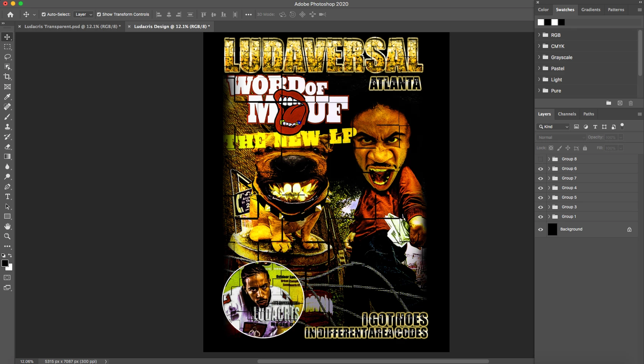Hide Group 5 layer visibility

click(x=540, y=198)
